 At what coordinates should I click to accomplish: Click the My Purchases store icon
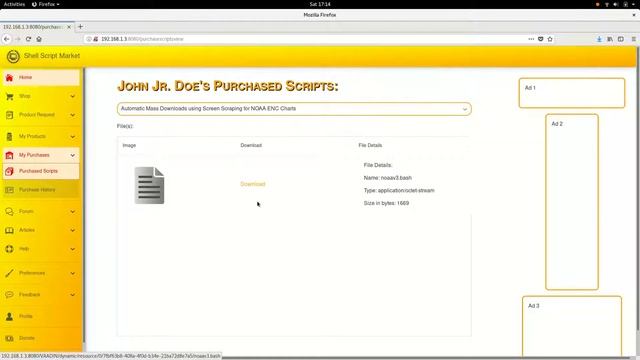(9, 155)
